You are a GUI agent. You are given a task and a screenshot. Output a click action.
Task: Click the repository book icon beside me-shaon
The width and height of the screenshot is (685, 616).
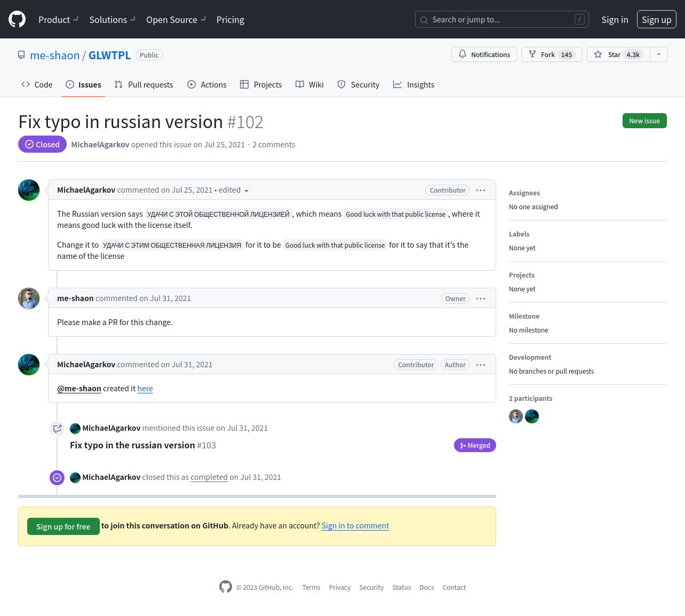[x=21, y=55]
